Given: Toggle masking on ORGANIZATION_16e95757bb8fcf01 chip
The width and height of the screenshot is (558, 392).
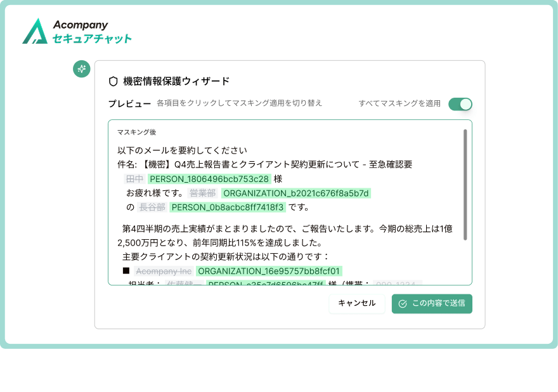Looking at the screenshot, I should 268,271.
